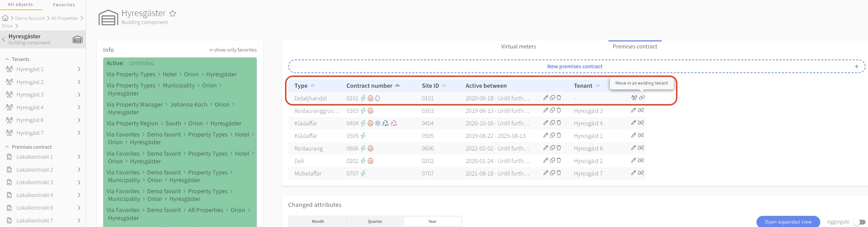868x227 pixels.
Task: Enable show only favorites filter
Action: pos(233,50)
